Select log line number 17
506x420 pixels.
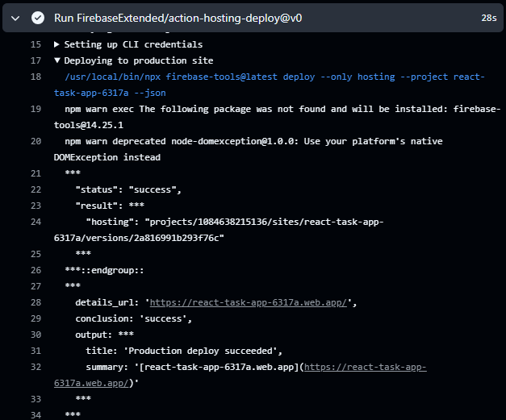click(36, 60)
